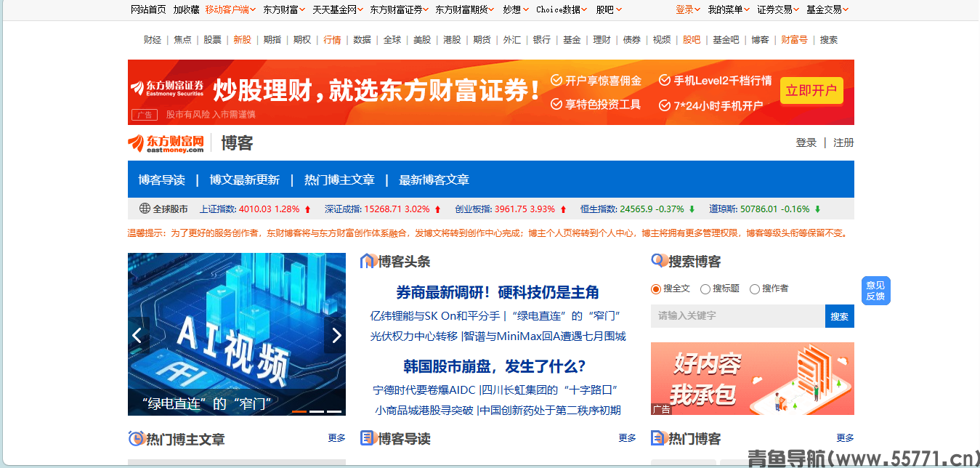Expand the 天天基金网 dropdown
The image size is (980, 468).
(337, 9)
